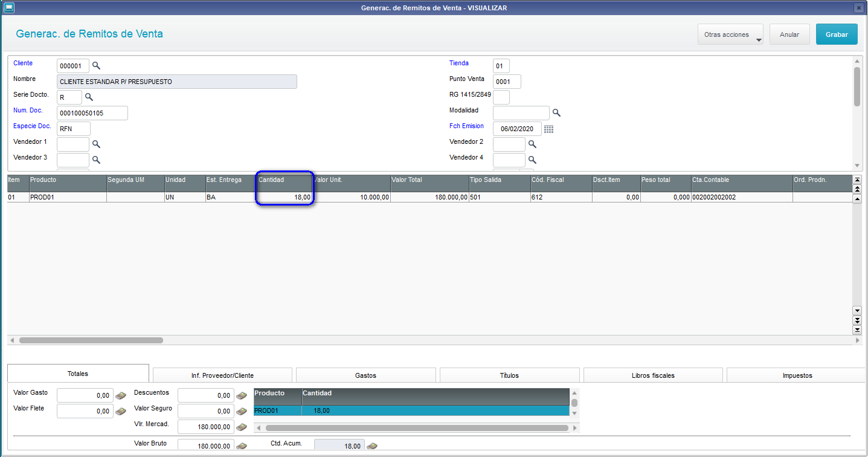Viewport: 868px width, 457px height.
Task: Click the money icon beside Valor Gasto
Action: [121, 395]
